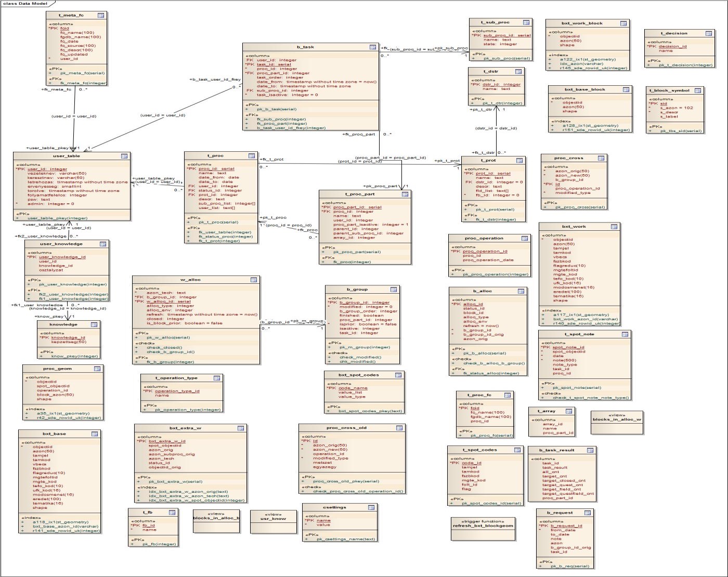728x577 pixels.
Task: Click the table icon in bxt_extra_w header
Action: [x=241, y=428]
